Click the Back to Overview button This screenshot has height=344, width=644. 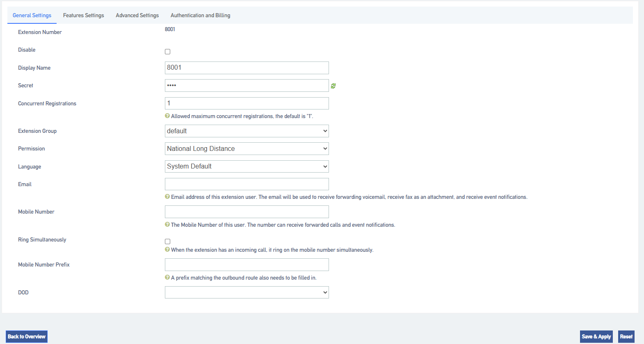pos(27,337)
